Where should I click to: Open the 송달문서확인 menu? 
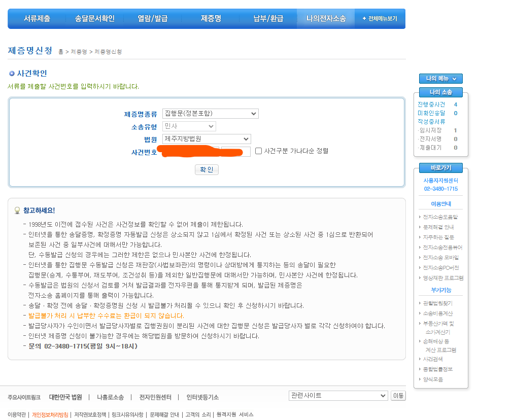94,19
